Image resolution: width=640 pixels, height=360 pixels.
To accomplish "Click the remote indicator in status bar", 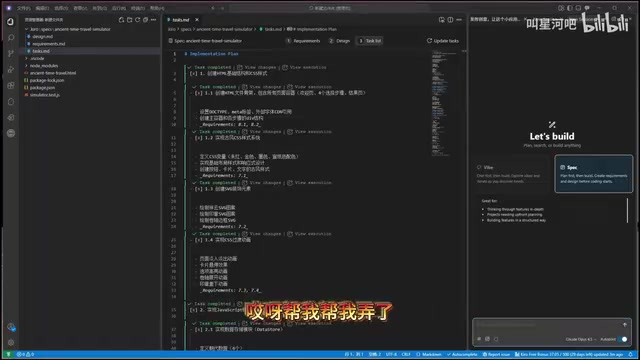I will pyautogui.click(x=8, y=354).
